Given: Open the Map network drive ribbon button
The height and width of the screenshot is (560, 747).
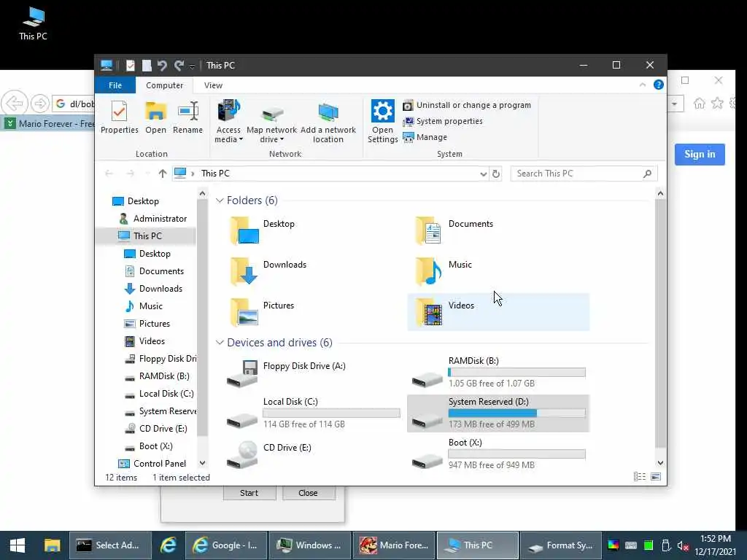Looking at the screenshot, I should click(271, 121).
